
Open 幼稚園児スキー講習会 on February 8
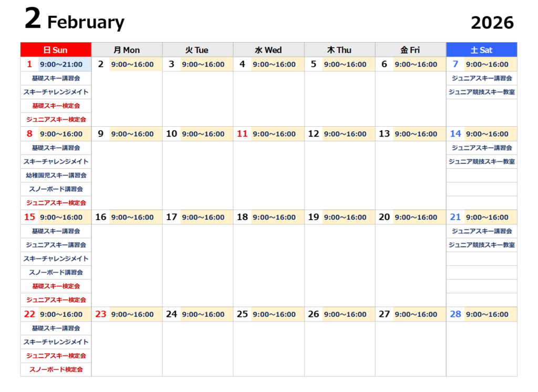[x=56, y=175]
